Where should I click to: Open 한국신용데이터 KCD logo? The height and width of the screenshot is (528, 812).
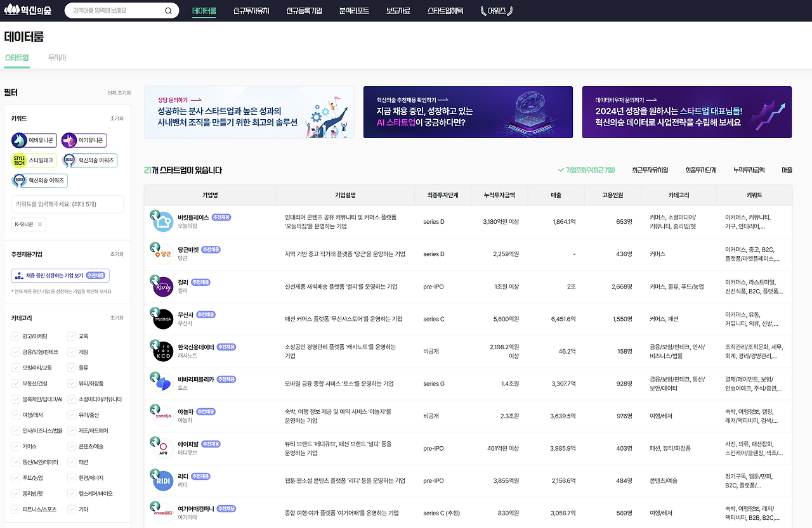pos(163,351)
